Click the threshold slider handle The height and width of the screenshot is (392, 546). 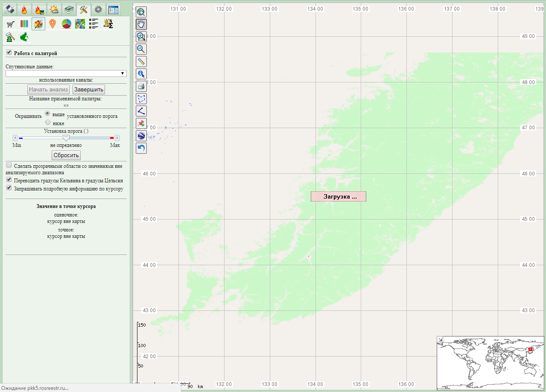click(66, 138)
